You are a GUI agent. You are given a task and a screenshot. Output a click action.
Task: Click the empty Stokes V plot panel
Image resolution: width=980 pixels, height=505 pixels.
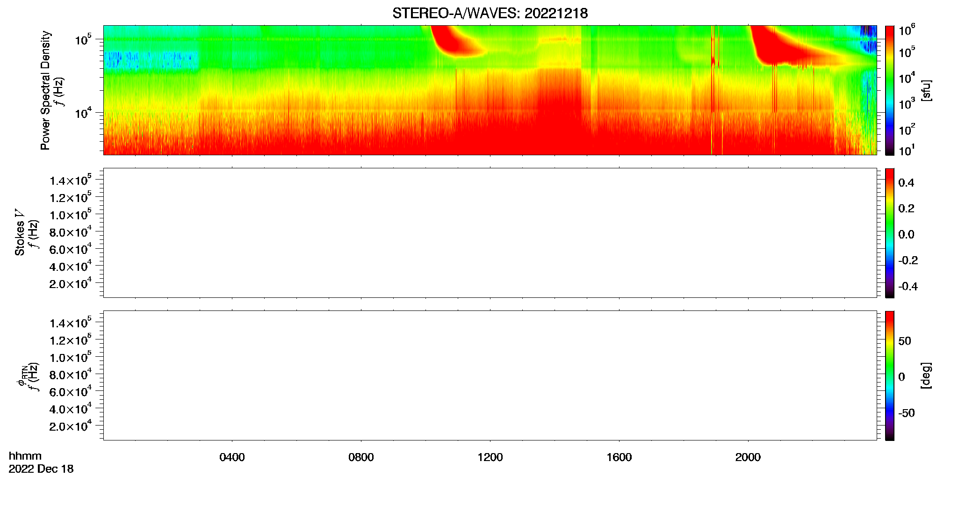click(x=490, y=233)
